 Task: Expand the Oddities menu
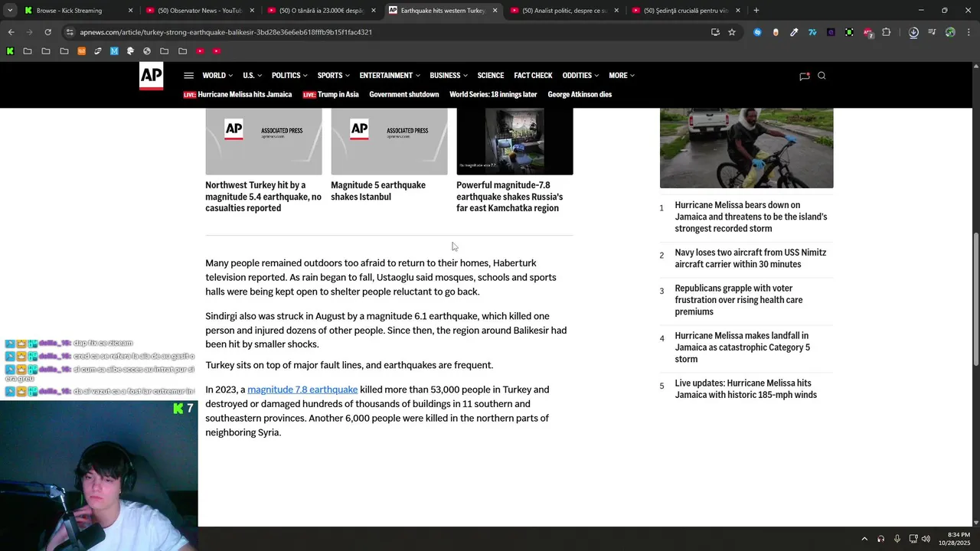[x=580, y=76]
